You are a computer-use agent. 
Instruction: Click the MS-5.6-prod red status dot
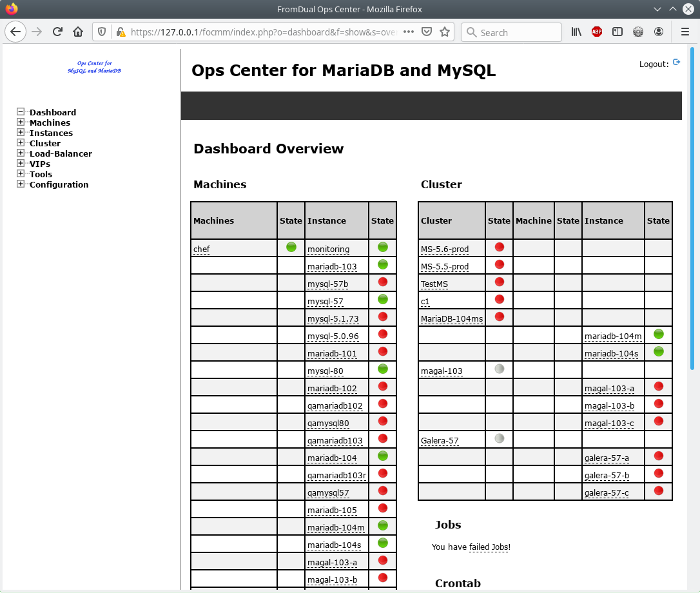tap(500, 247)
